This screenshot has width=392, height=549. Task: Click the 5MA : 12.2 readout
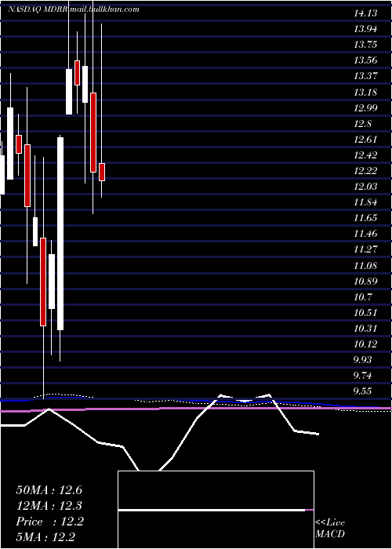45,537
